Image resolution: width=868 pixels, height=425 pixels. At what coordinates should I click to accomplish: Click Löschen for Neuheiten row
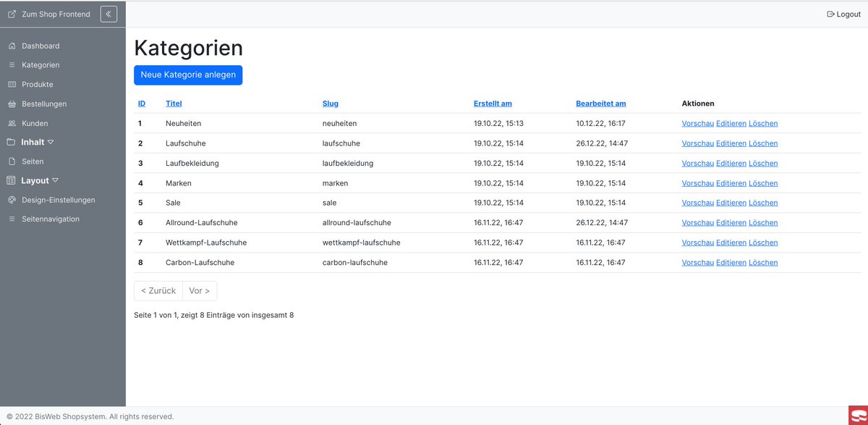[x=763, y=123]
